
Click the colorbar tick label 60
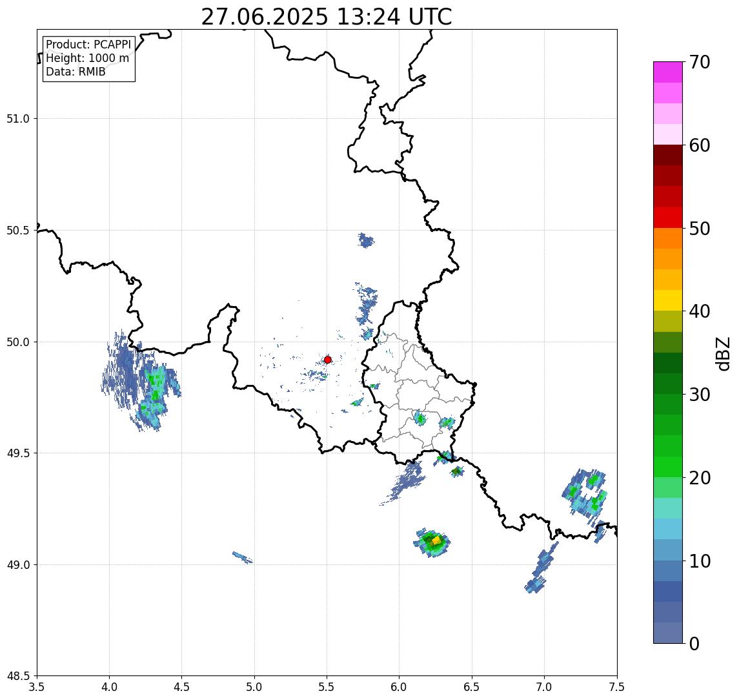(x=700, y=145)
